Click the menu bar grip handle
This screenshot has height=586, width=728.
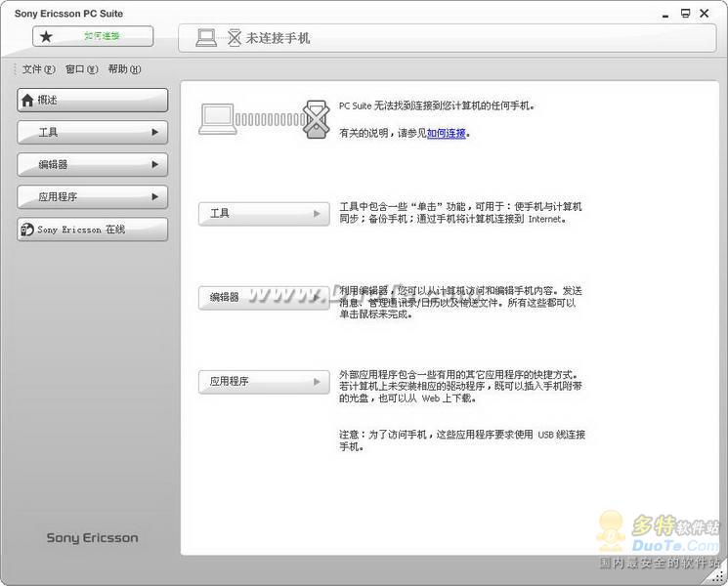click(15, 69)
